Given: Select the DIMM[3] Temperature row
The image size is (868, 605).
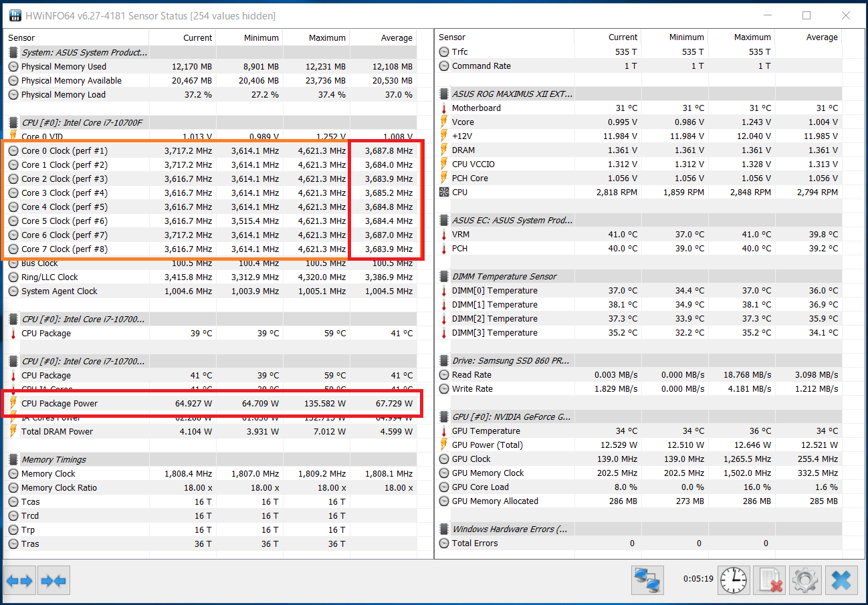Looking at the screenshot, I should (x=639, y=332).
